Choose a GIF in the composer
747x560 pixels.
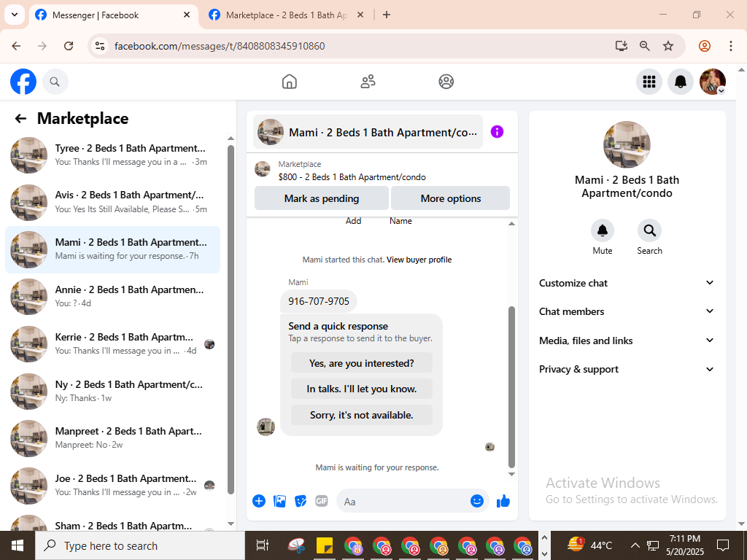tap(322, 501)
